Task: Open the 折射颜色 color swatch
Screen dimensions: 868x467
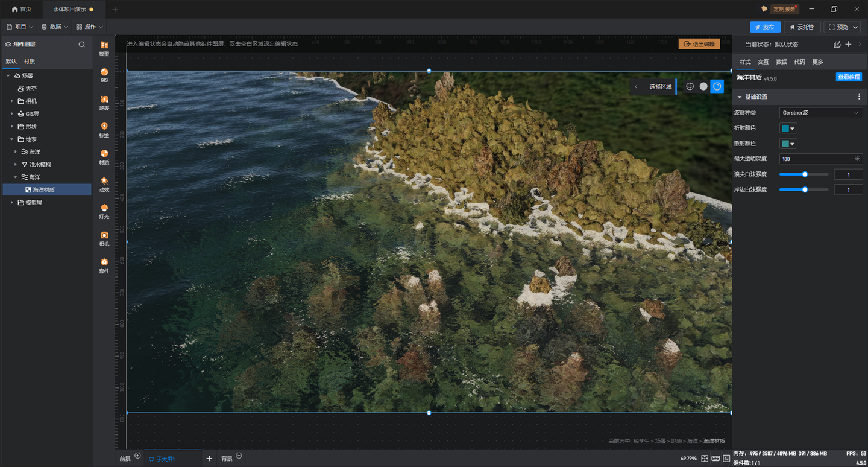Action: click(x=788, y=128)
